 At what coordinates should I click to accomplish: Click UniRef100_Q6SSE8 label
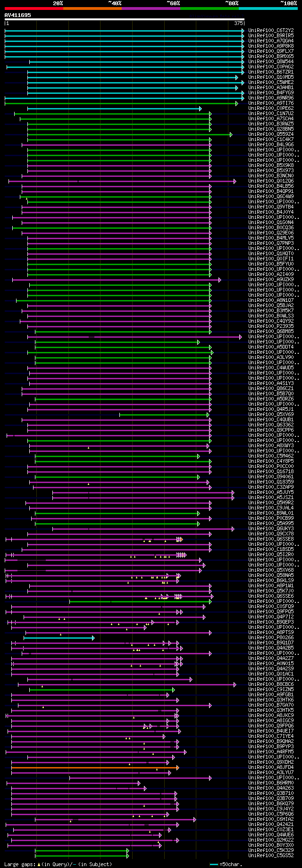pyautogui.click(x=271, y=539)
